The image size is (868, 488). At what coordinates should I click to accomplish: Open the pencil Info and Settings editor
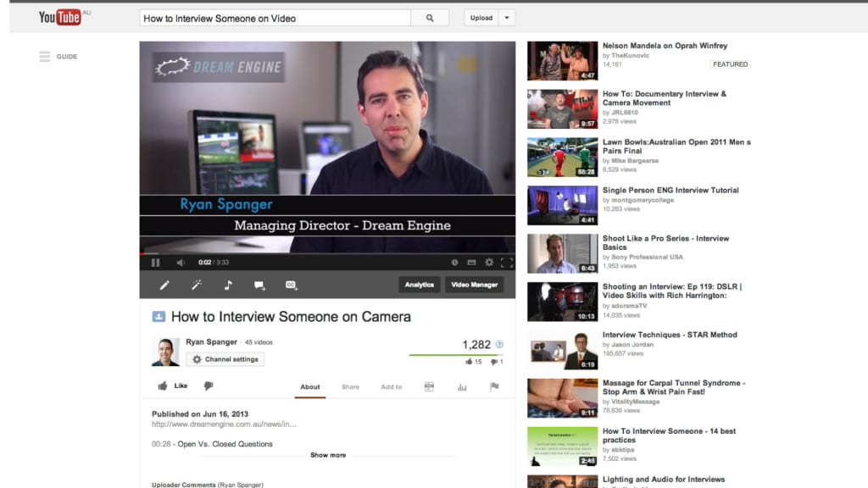pyautogui.click(x=164, y=285)
